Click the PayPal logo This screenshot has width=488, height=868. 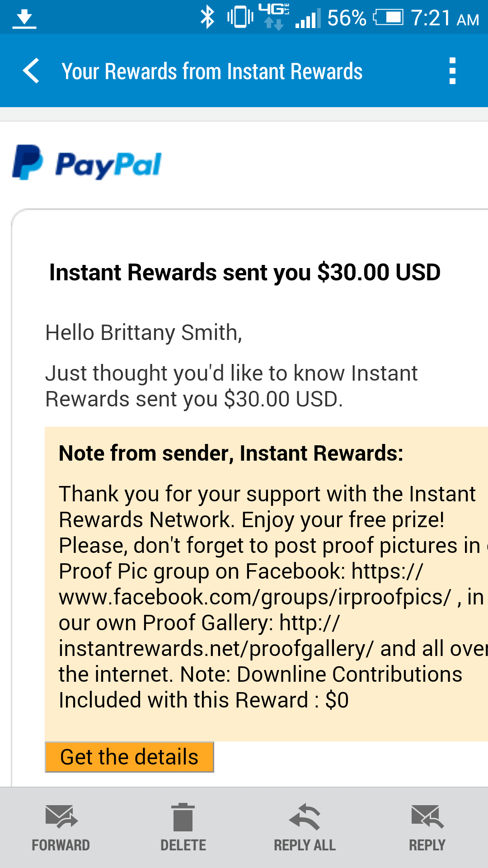coord(86,163)
